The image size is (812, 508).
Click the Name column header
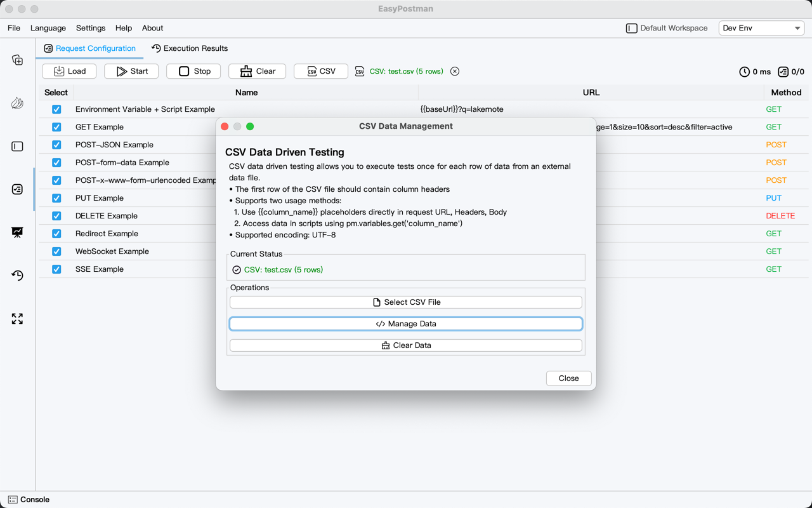tap(246, 93)
